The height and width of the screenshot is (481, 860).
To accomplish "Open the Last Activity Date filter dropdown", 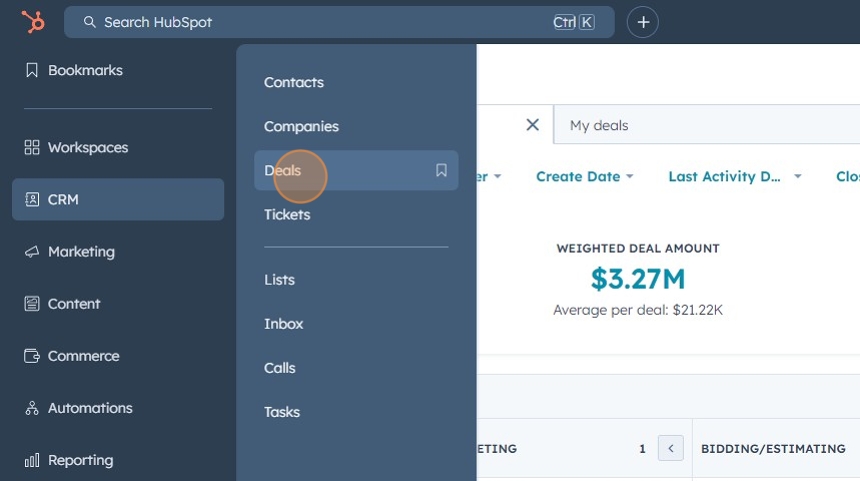I will 735,177.
